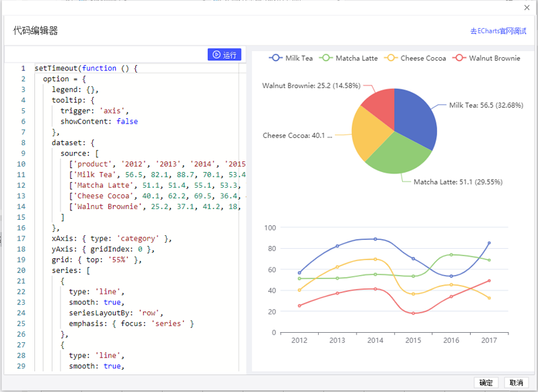Toggle the Matcha Latte legend series

pyautogui.click(x=348, y=58)
